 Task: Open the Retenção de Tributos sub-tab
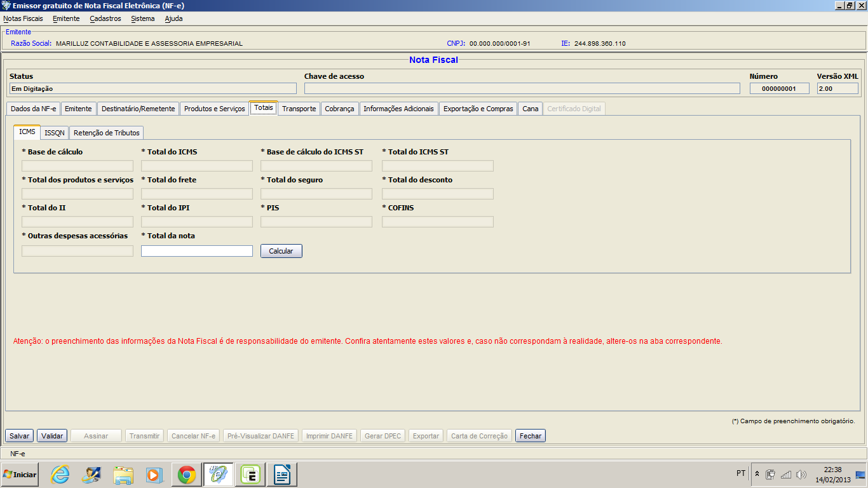(106, 133)
